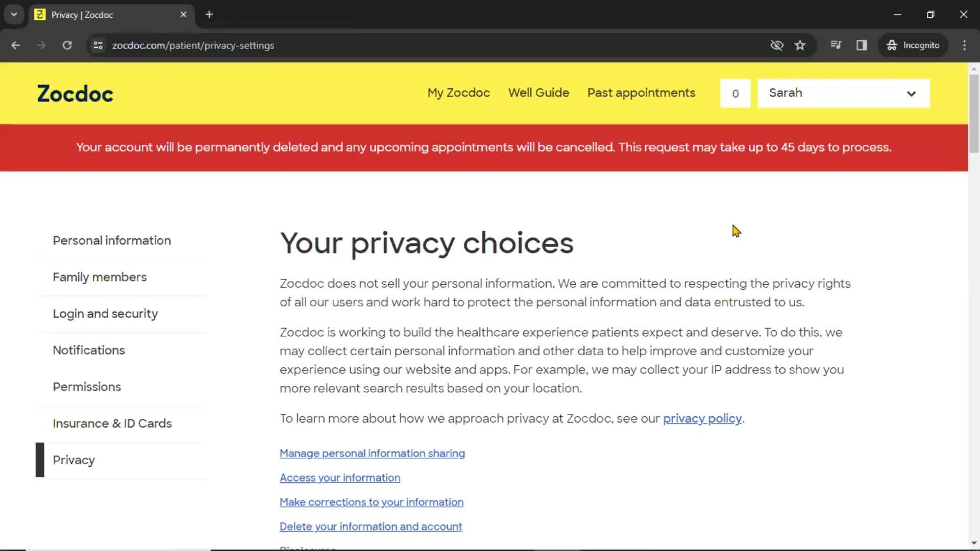Click the browser reload page icon

pyautogui.click(x=67, y=45)
